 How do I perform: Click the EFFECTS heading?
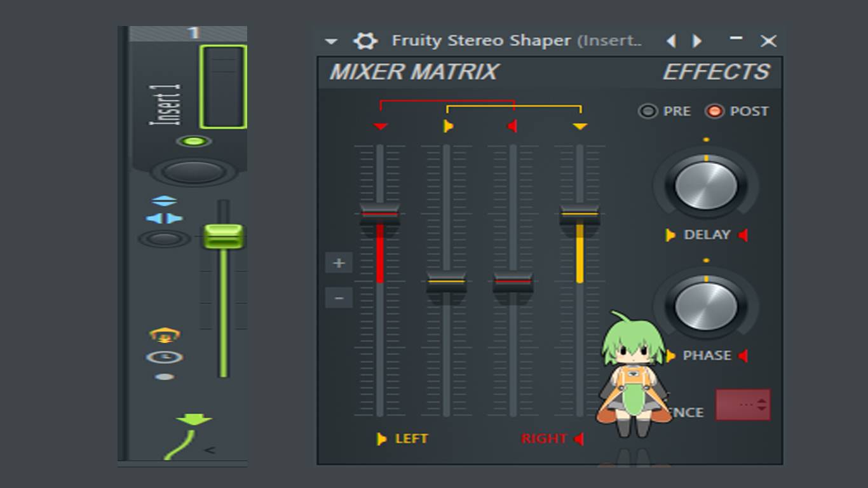[716, 72]
